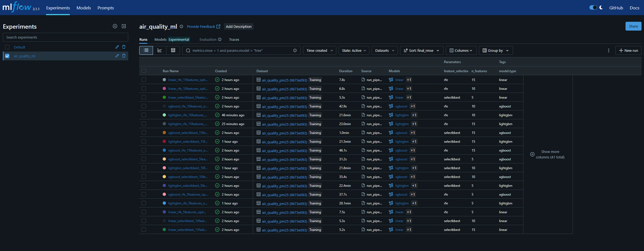This screenshot has width=644, height=251.
Task: Select the lightgbm_rfe_10features run checkbox
Action: (x=144, y=115)
